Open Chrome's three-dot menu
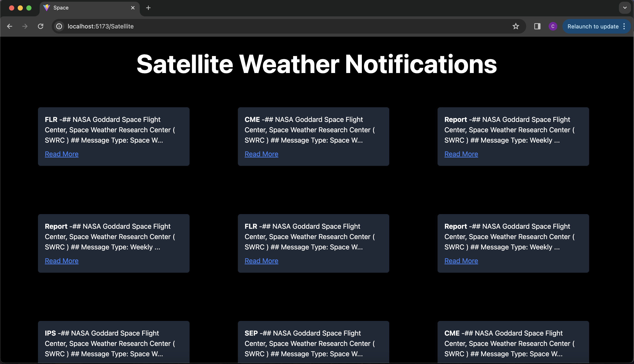This screenshot has height=364, width=634. (624, 26)
